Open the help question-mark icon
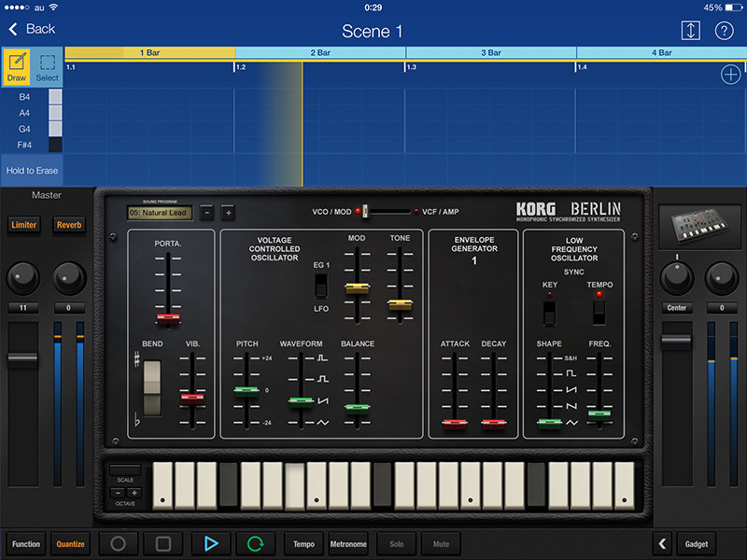 coord(725,31)
